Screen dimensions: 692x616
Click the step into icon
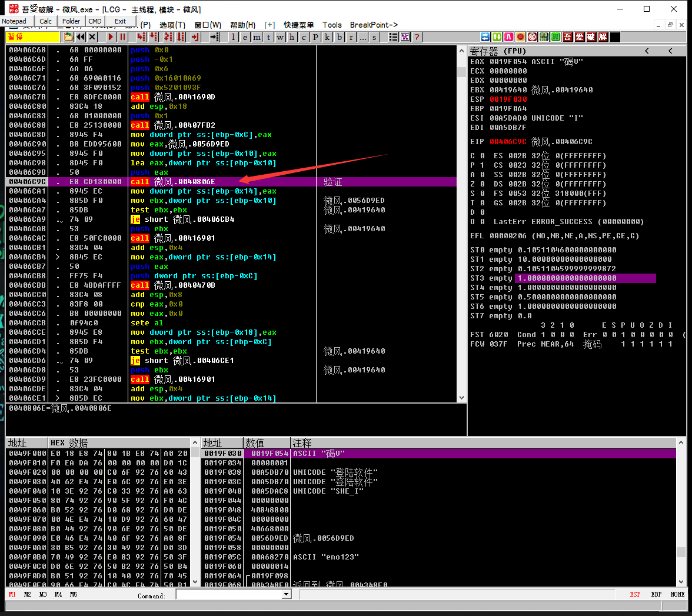pyautogui.click(x=141, y=37)
